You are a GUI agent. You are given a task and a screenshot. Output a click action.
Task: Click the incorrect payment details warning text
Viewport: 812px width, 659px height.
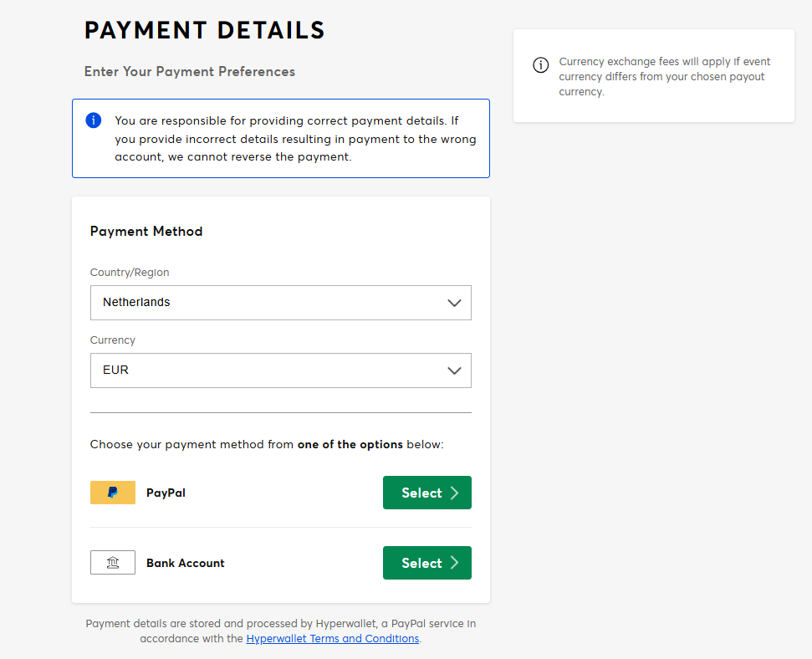click(295, 139)
